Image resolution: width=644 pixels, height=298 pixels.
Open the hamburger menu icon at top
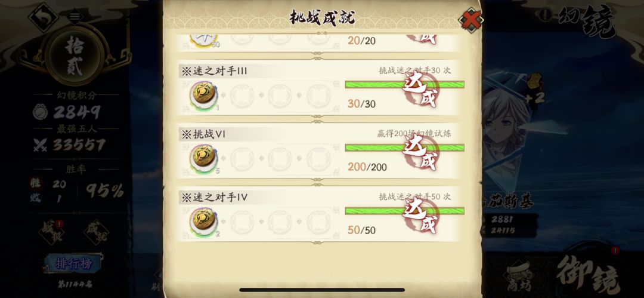pos(75,17)
